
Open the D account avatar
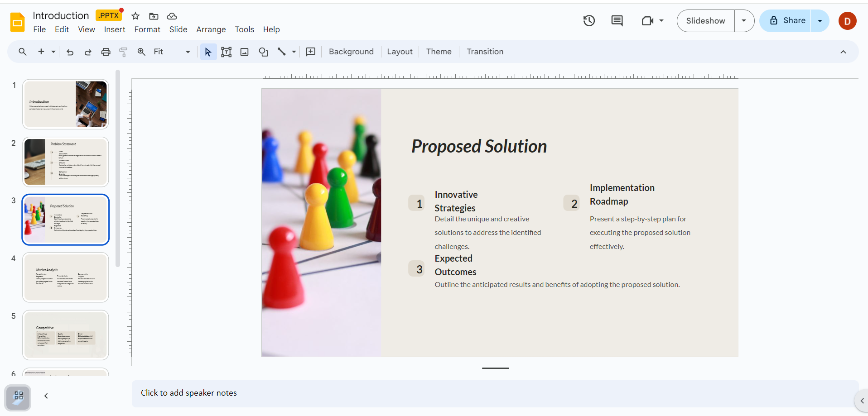pos(847,21)
